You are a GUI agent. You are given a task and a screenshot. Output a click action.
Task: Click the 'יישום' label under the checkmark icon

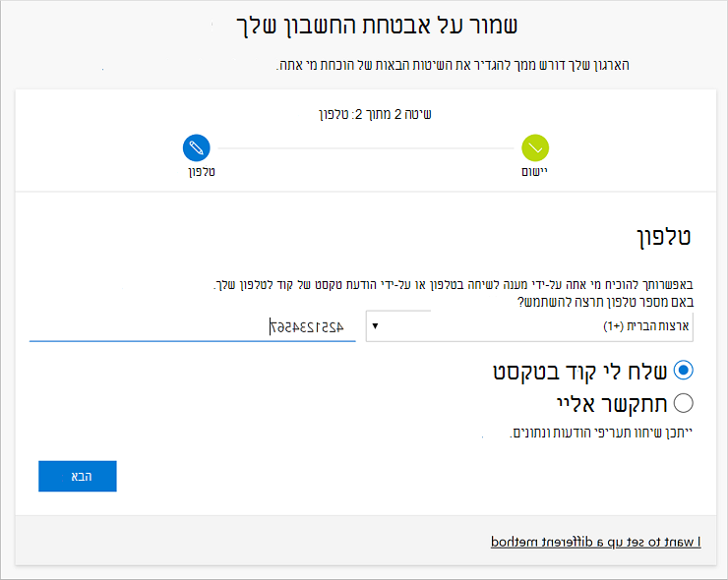coord(534,172)
